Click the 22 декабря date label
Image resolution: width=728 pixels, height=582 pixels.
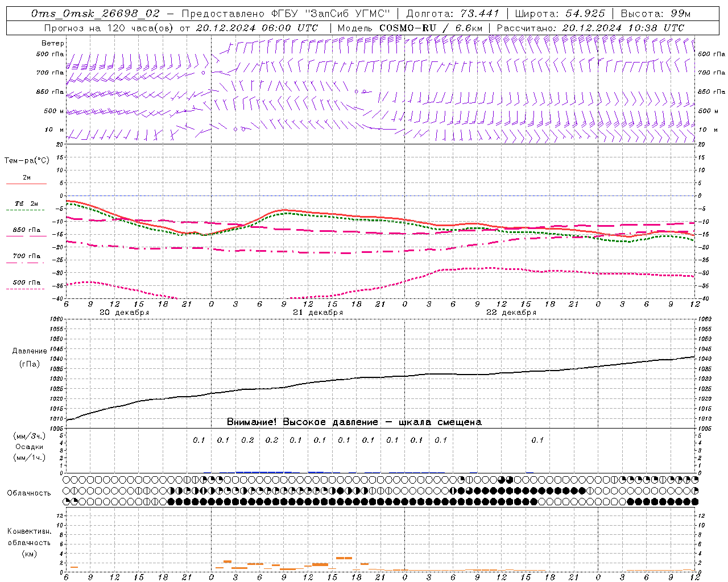pyautogui.click(x=511, y=313)
